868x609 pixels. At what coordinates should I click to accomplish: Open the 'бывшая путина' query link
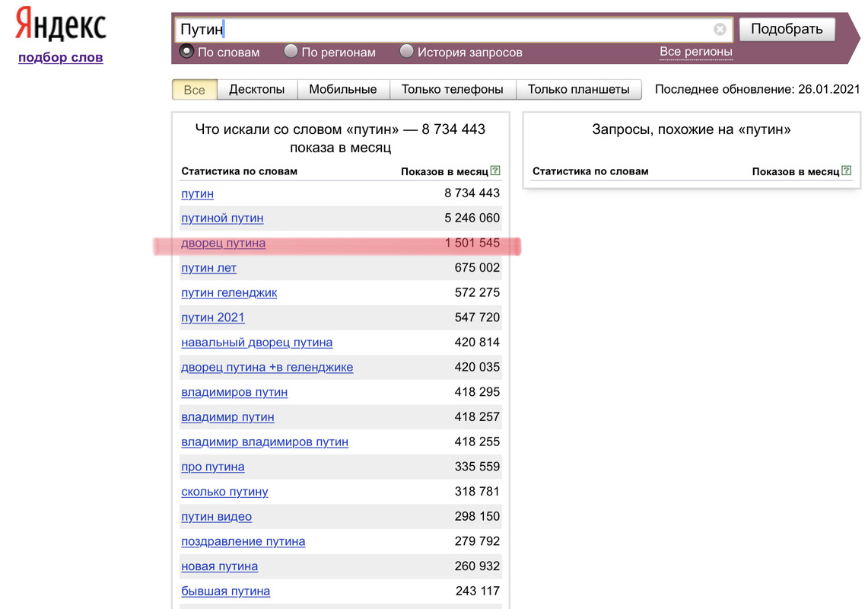tap(226, 591)
